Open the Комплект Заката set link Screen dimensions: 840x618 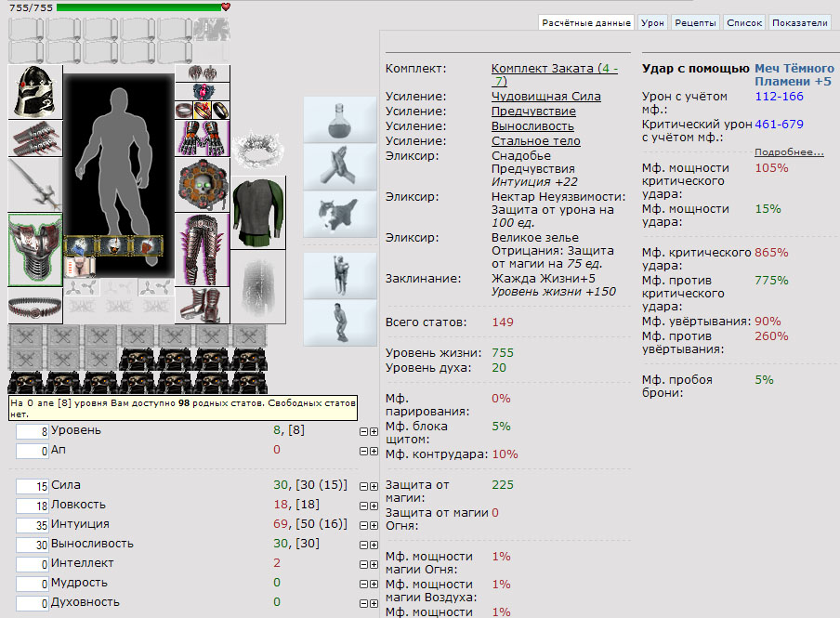tap(555, 74)
